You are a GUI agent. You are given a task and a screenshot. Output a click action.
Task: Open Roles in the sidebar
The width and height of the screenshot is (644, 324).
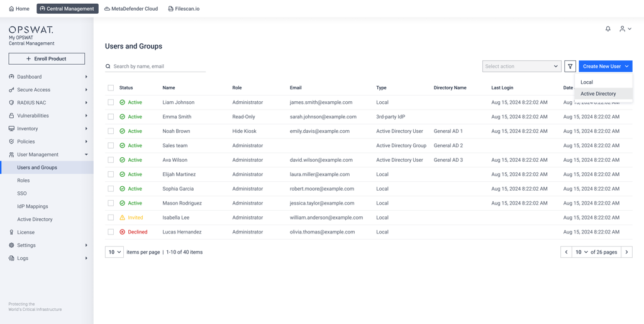tap(23, 181)
